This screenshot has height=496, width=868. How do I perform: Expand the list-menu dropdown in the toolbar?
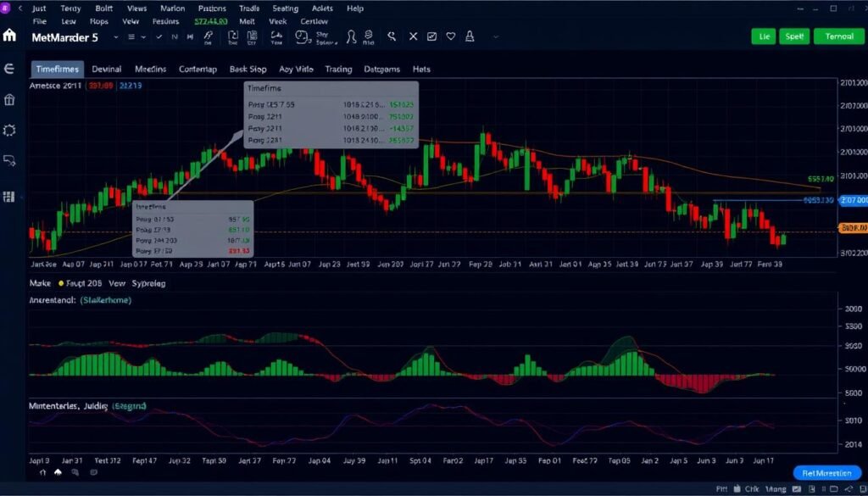[x=131, y=36]
